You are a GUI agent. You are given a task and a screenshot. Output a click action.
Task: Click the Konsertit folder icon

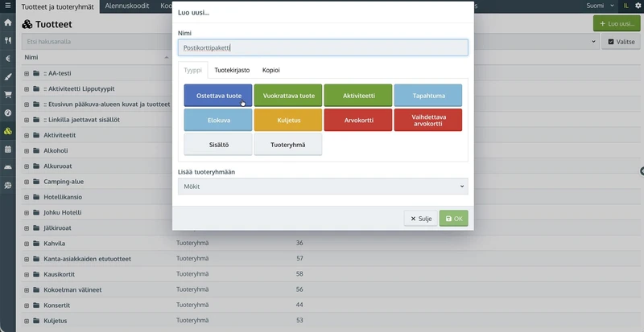click(36, 305)
